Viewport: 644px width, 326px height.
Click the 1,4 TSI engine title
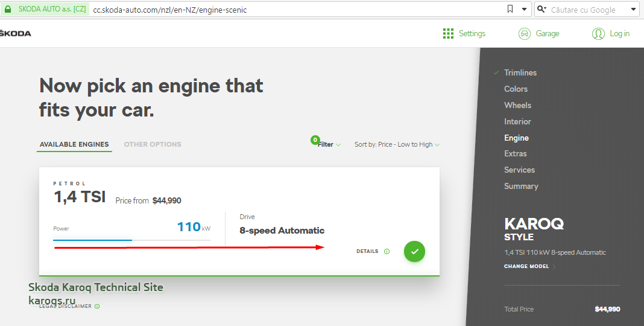pyautogui.click(x=80, y=197)
